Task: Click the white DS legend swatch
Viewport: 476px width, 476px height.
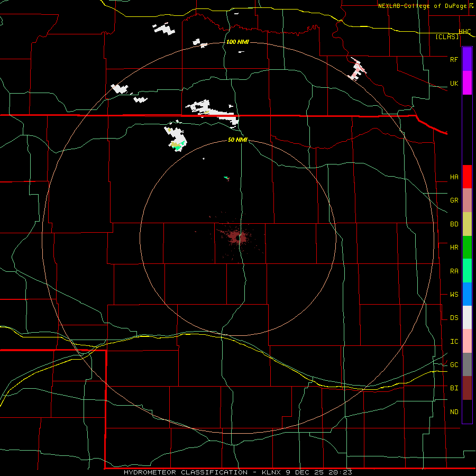Action: click(x=467, y=317)
